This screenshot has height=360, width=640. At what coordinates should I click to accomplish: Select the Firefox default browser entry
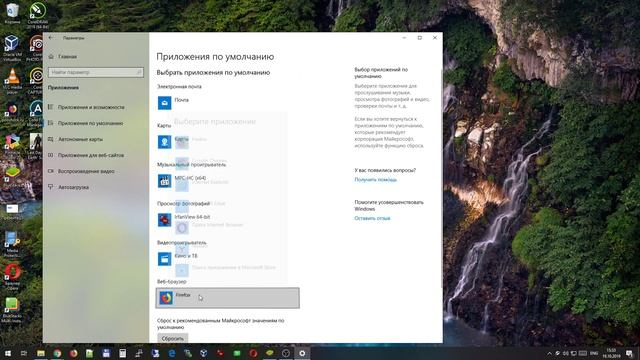(227, 298)
